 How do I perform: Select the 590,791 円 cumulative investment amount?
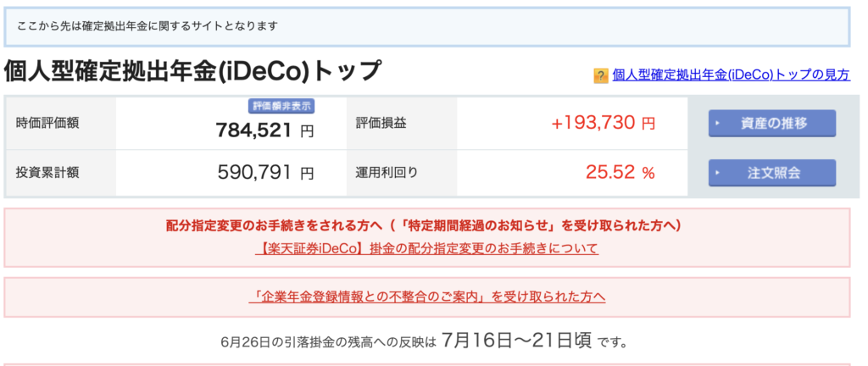265,173
